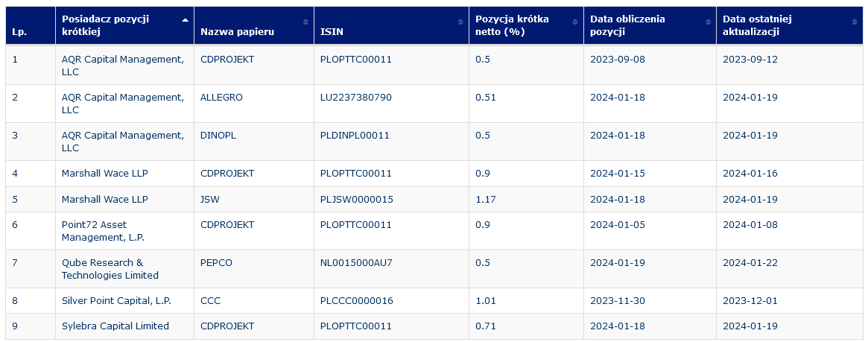Click row number 9 cell
The image size is (868, 342).
31,326
